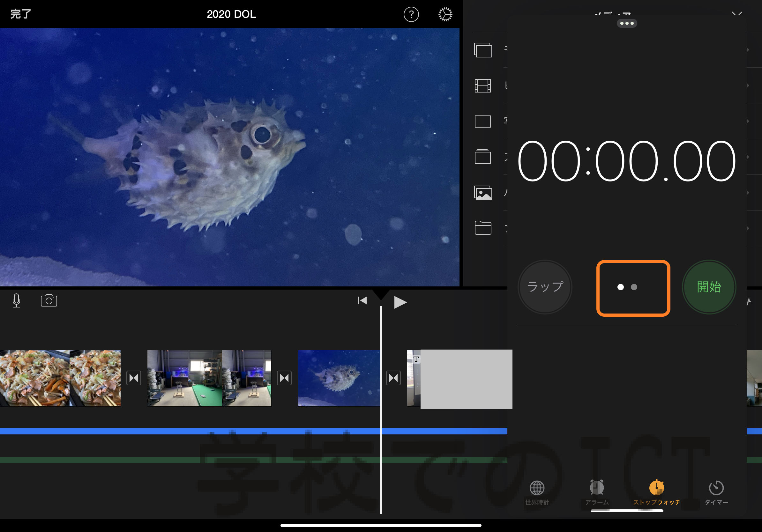Jump to beginning with skip-back control
The image size is (762, 532).
tap(362, 300)
